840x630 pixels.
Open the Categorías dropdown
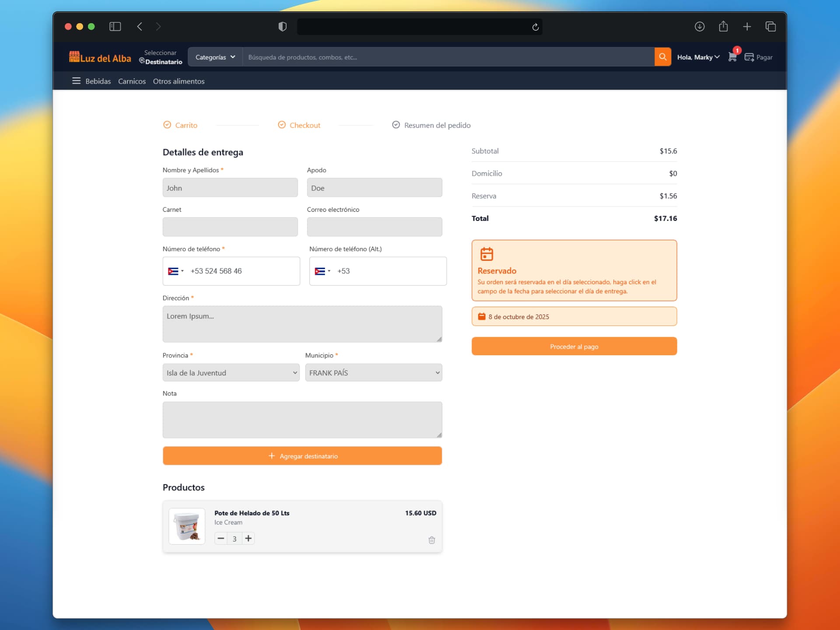click(x=215, y=57)
